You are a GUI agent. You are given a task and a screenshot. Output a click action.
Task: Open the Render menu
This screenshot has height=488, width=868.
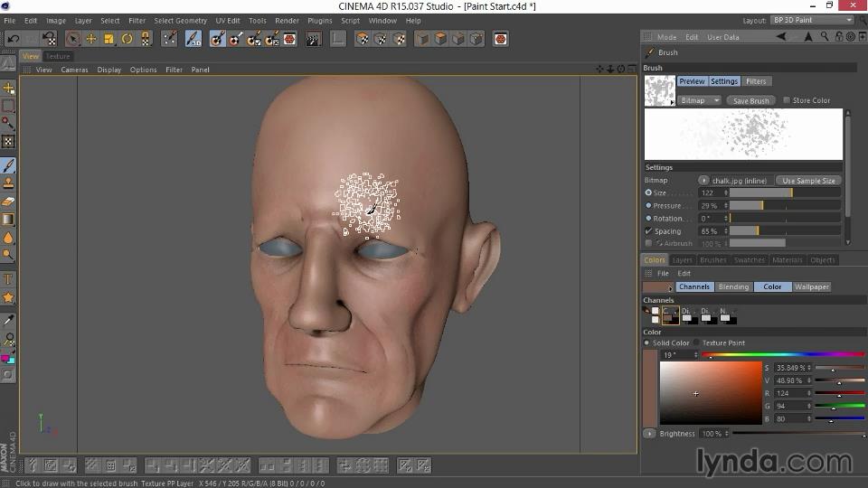[x=287, y=20]
